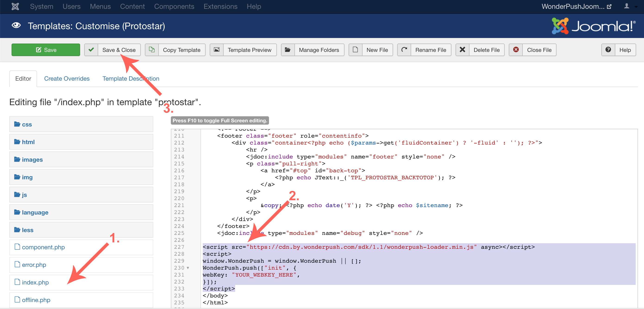
Task: Click the Rename File refresh-arrow icon
Action: pos(404,50)
